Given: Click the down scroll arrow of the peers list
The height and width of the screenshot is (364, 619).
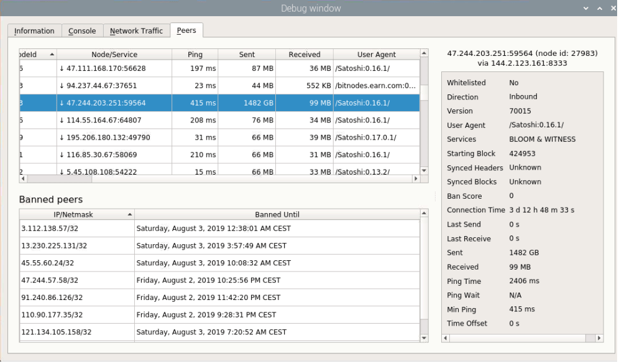Looking at the screenshot, I should point(424,170).
